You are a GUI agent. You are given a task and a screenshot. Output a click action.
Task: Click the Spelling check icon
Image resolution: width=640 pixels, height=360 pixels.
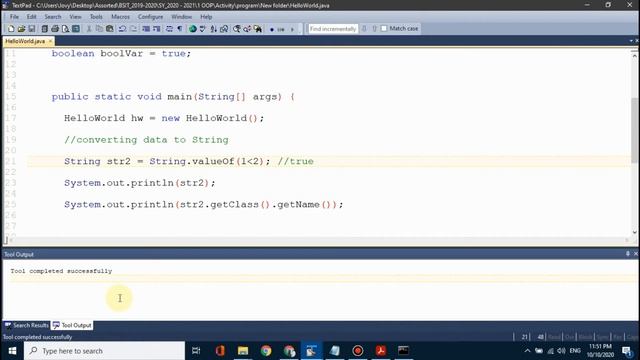tap(203, 29)
